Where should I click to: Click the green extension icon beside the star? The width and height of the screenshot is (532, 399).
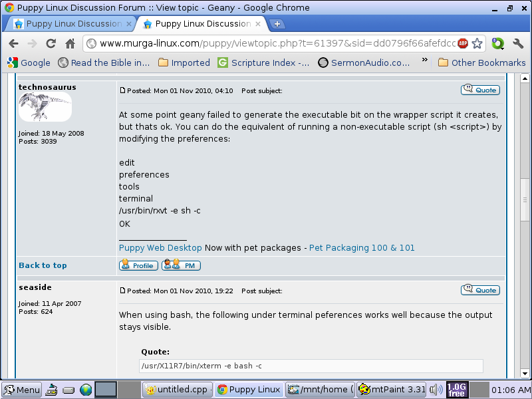pyautogui.click(x=497, y=43)
